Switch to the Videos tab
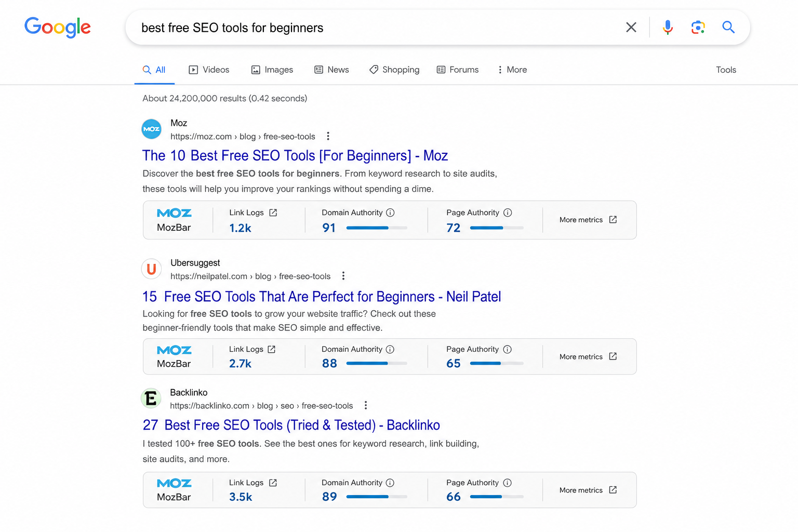Viewport: 798px width, 532px height. [x=209, y=70]
